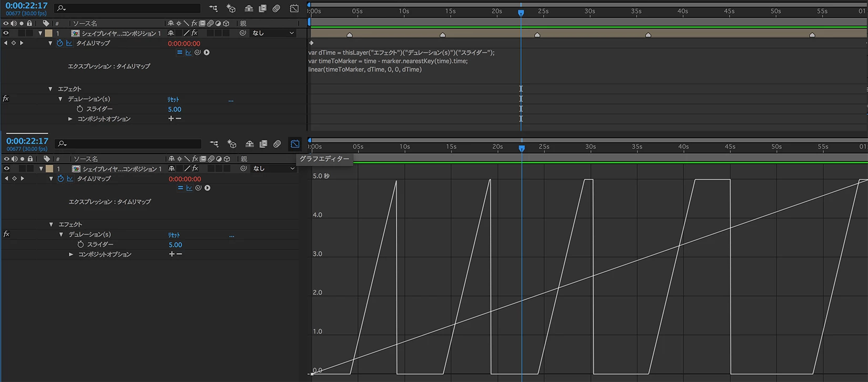The height and width of the screenshot is (382, 868).
Task: Enable motion blur icon in upper timeline panel
Action: click(277, 8)
